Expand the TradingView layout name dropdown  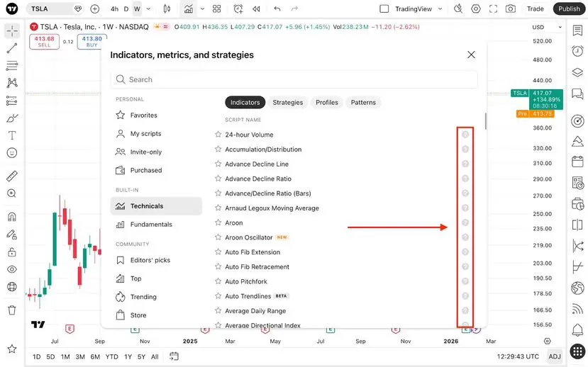pyautogui.click(x=440, y=9)
